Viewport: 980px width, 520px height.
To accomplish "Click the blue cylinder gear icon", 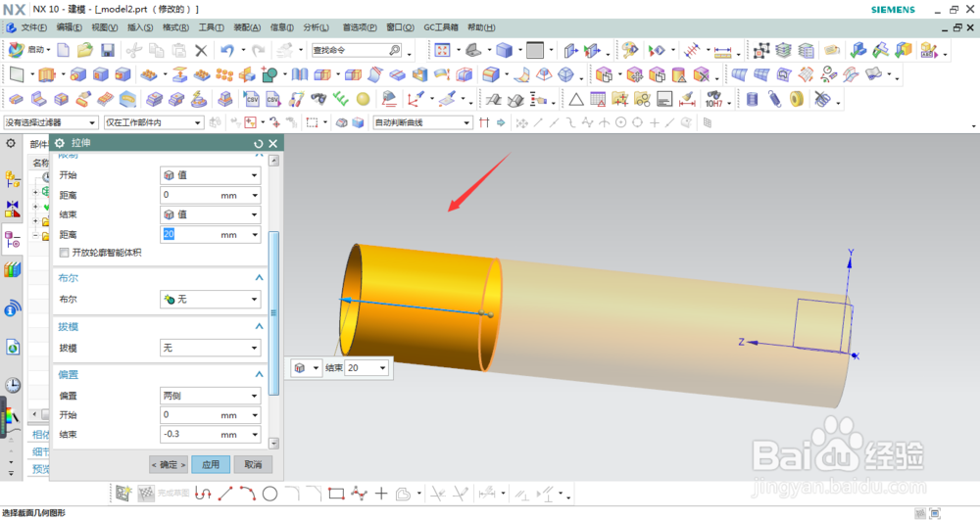I will pos(753,99).
